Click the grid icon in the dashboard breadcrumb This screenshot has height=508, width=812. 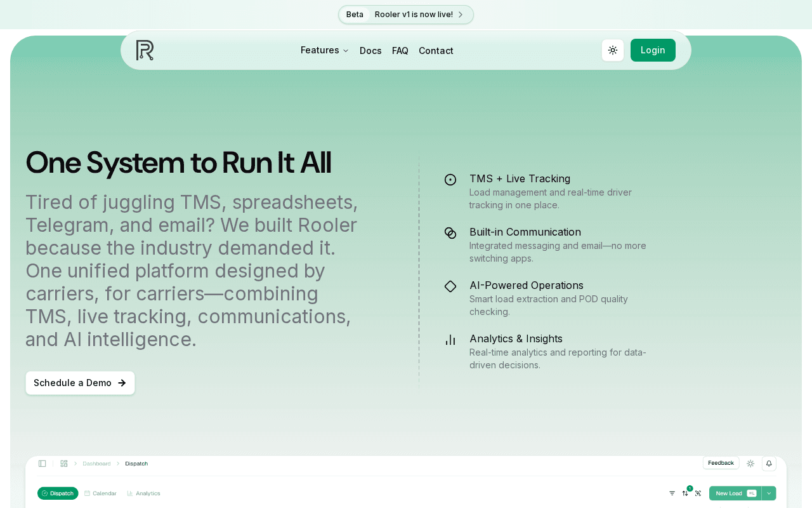[64, 464]
